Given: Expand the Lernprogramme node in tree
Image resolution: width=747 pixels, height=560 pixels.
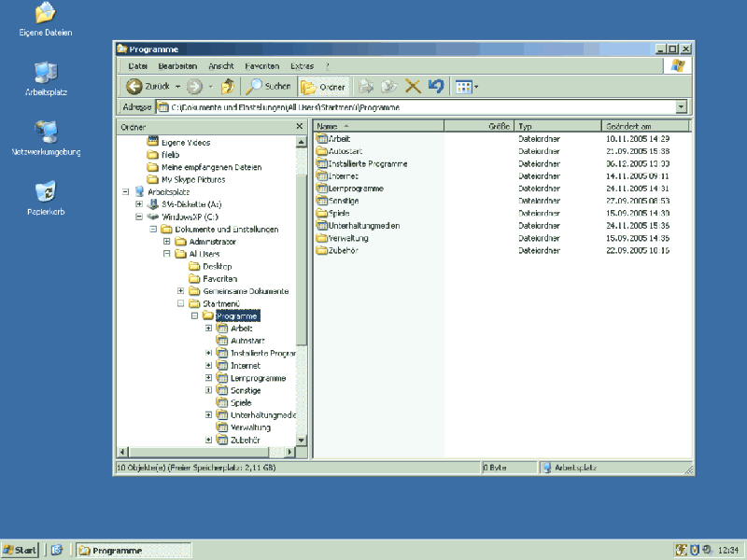Looking at the screenshot, I should [x=208, y=378].
